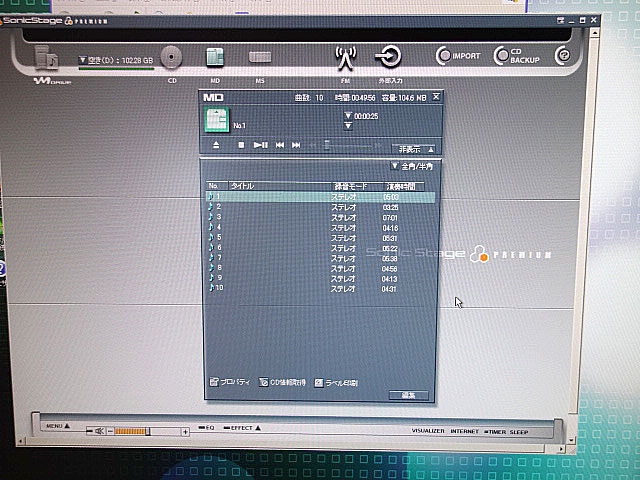Skip to the previous track
The image size is (640, 480).
(280, 145)
